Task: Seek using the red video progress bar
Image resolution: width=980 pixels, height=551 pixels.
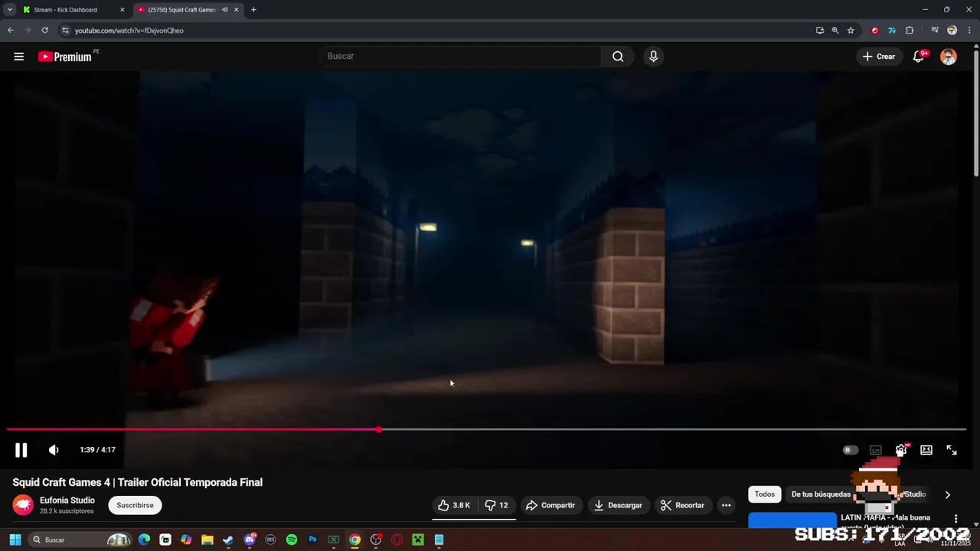Action: pos(486,429)
